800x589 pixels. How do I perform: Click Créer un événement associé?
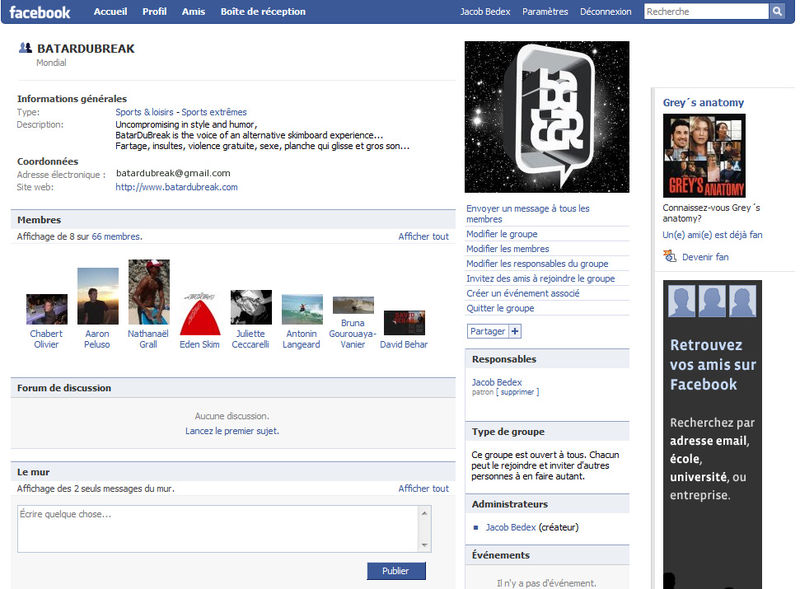523,293
